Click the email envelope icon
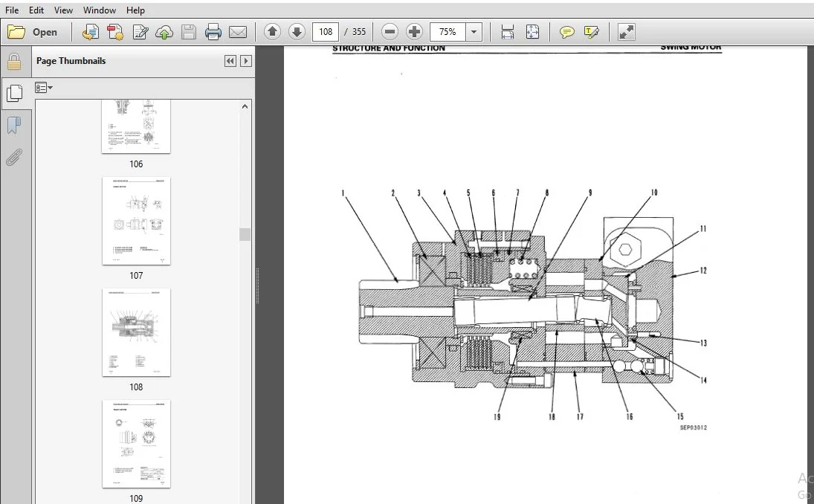814x504 pixels. tap(238, 32)
